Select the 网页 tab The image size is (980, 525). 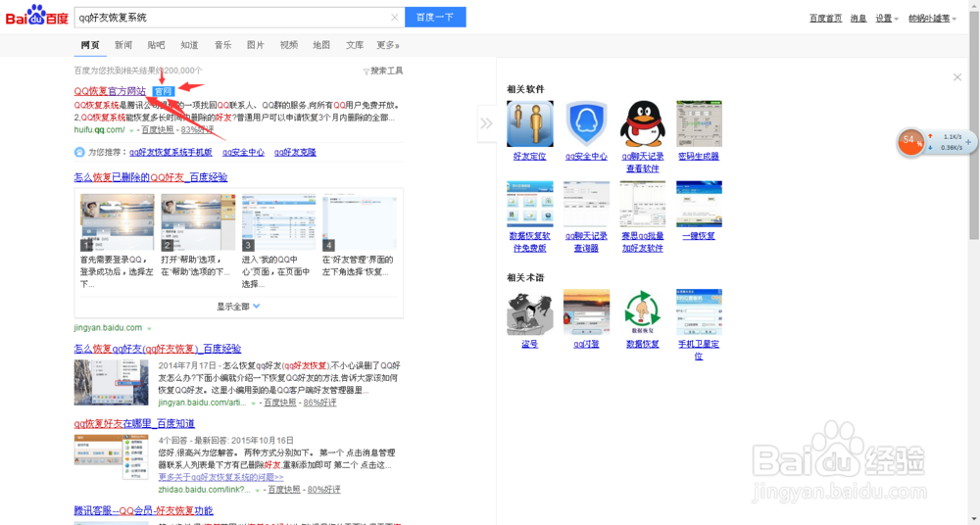[90, 45]
